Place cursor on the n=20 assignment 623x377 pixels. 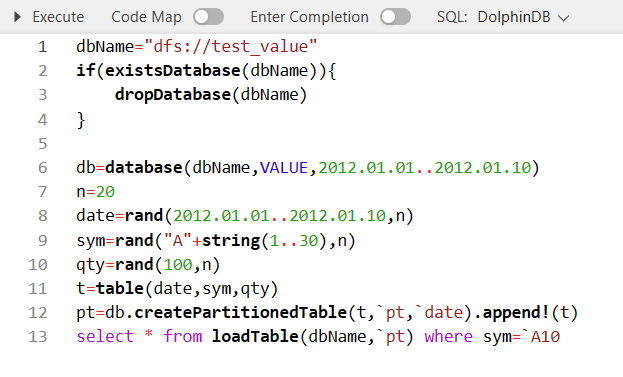point(95,192)
